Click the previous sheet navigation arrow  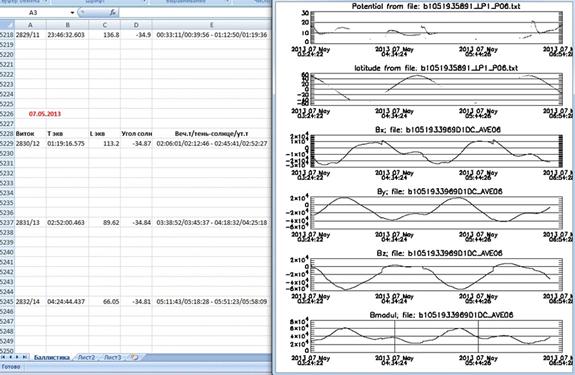(11, 357)
